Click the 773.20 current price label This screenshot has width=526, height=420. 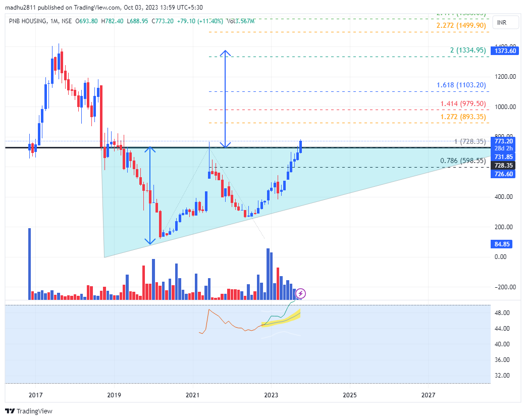pyautogui.click(x=503, y=141)
